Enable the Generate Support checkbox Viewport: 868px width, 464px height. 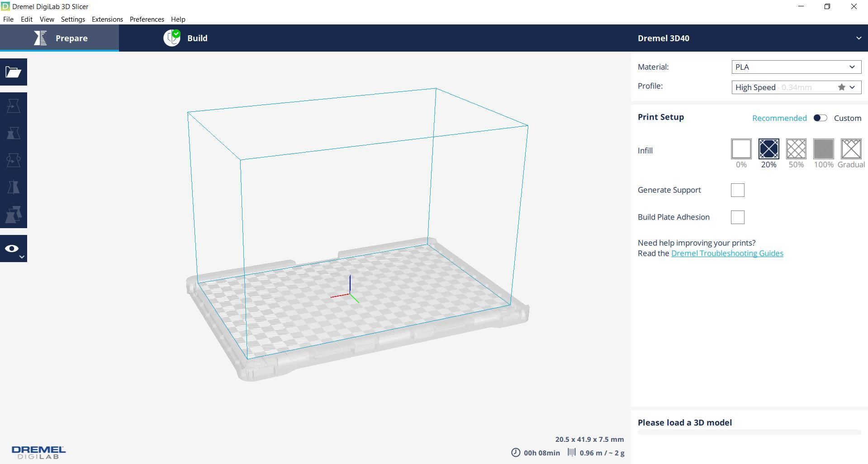click(737, 190)
